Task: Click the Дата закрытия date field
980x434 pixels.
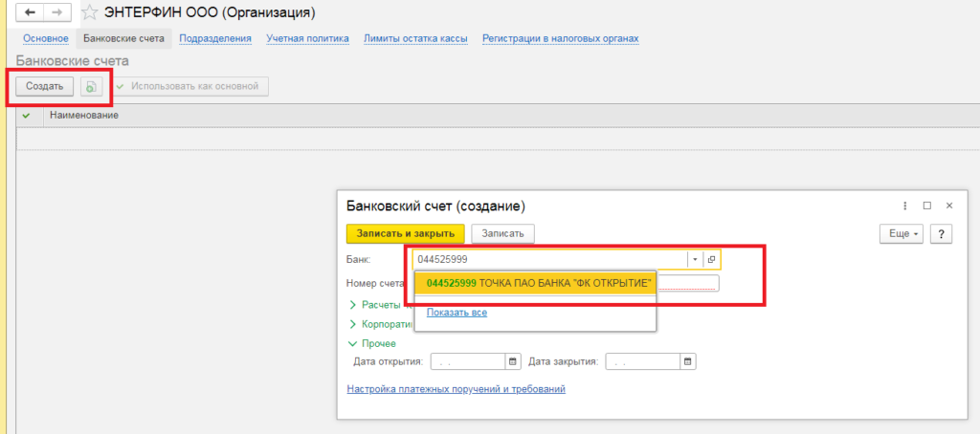Action: coord(642,361)
